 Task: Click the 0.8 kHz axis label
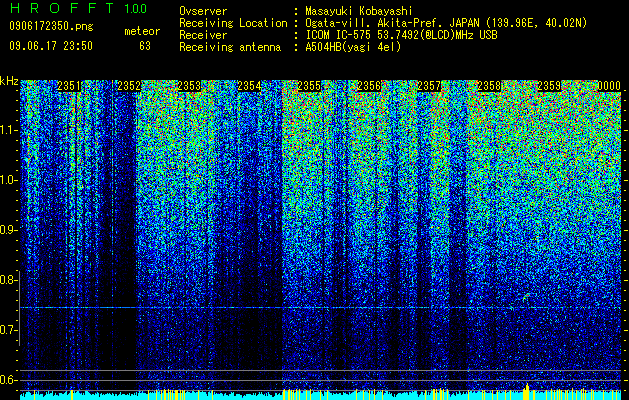pyautogui.click(x=9, y=280)
